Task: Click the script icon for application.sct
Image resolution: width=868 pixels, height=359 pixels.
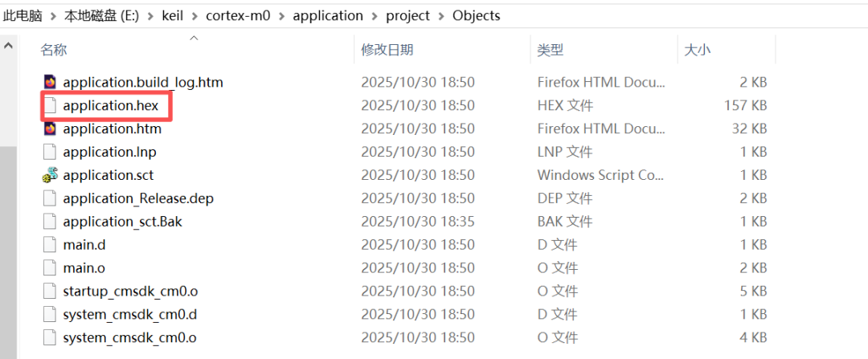Action: pyautogui.click(x=50, y=175)
